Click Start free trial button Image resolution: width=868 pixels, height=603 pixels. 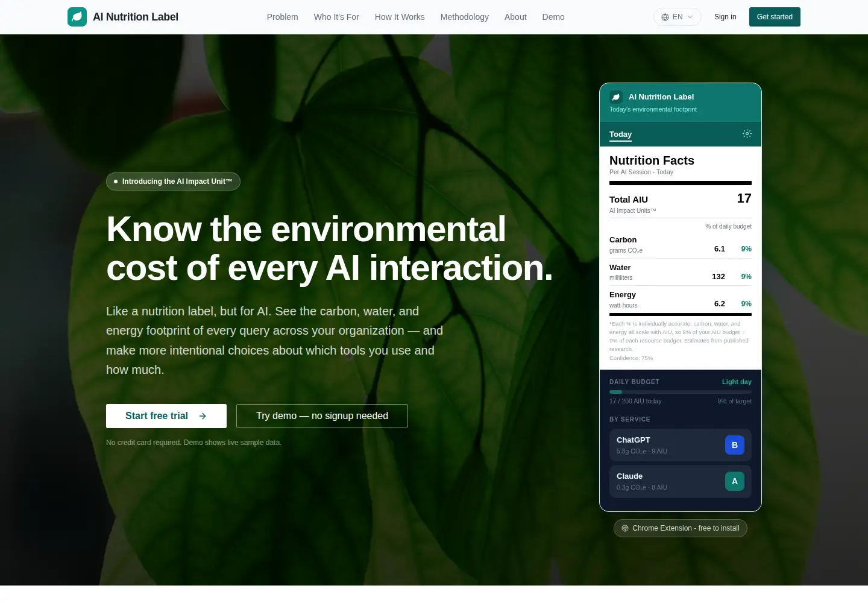(x=166, y=416)
